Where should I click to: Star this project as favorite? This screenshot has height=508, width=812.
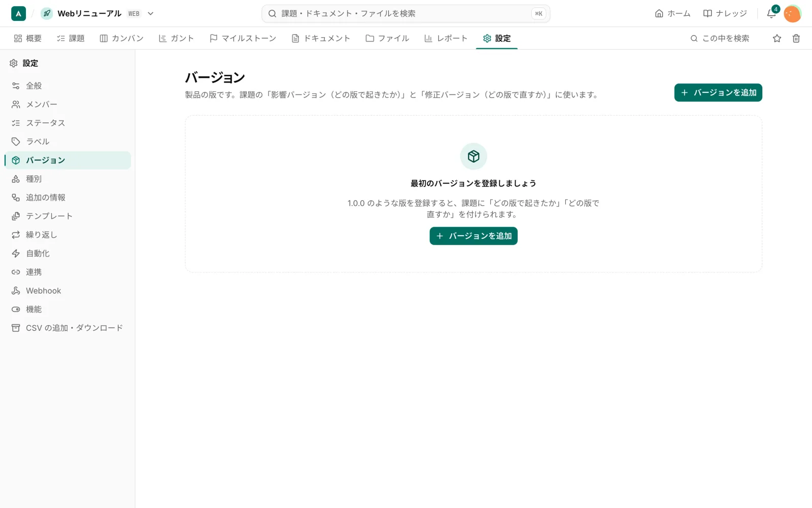[x=777, y=38]
